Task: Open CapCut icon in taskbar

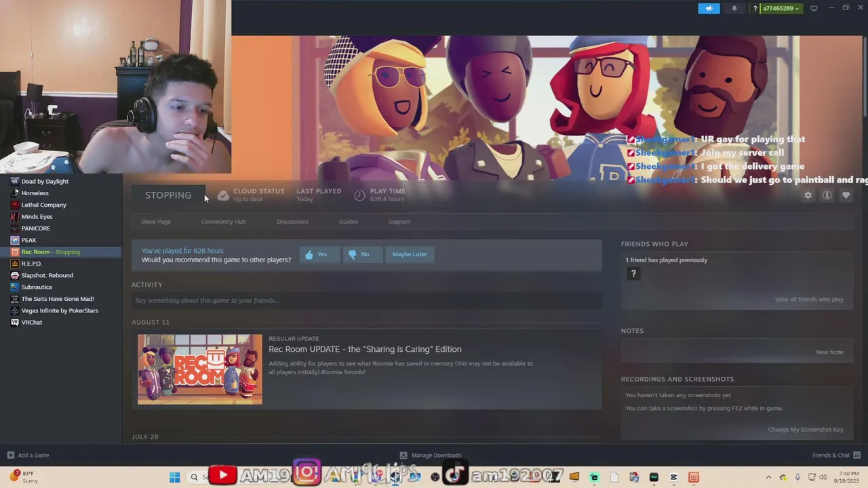Action: point(673,477)
